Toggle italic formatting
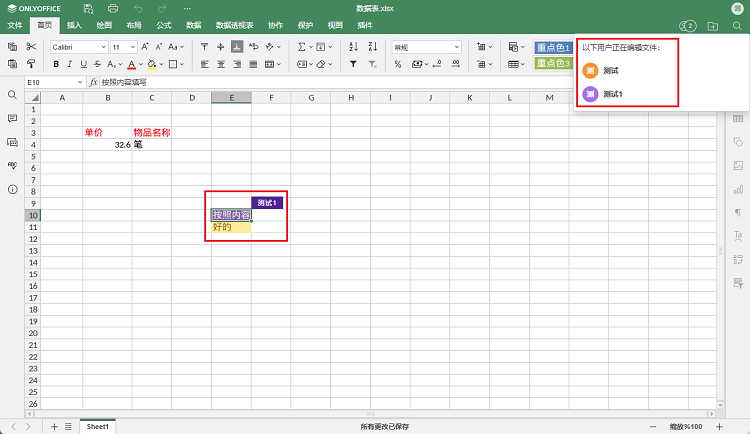The image size is (750, 434). pos(70,64)
